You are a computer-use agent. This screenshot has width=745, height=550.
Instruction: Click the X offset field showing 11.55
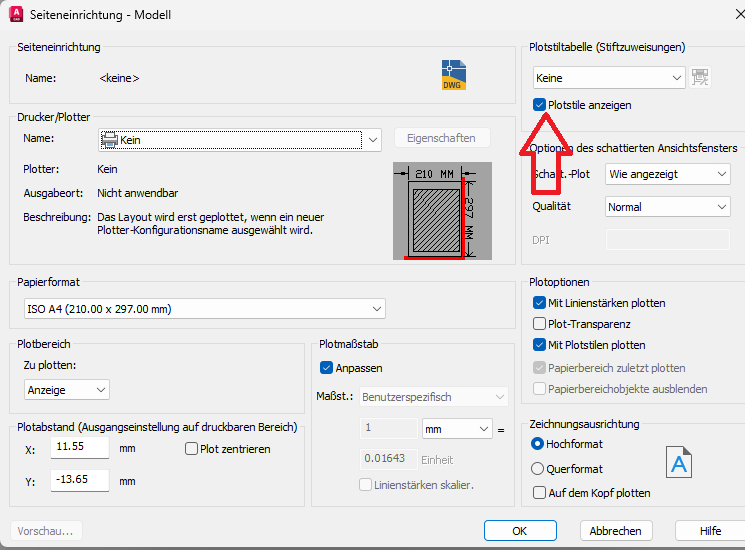click(x=80, y=447)
